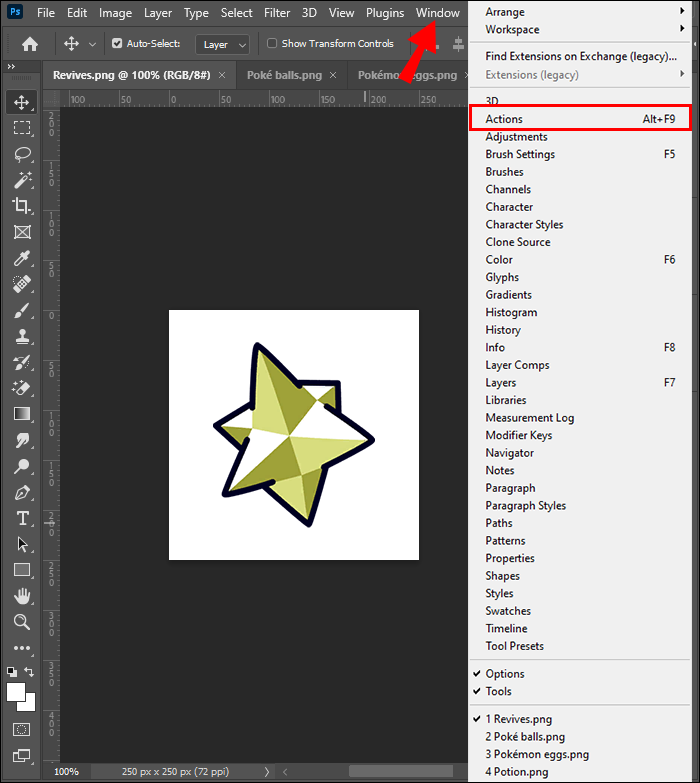700x783 pixels.
Task: Toggle the Options panel visibility
Action: (x=504, y=674)
